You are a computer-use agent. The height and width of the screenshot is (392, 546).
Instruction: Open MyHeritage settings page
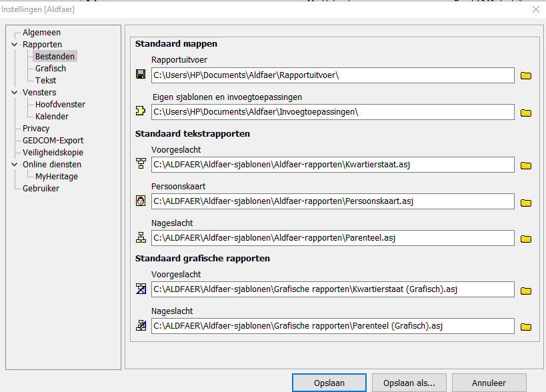(57, 177)
